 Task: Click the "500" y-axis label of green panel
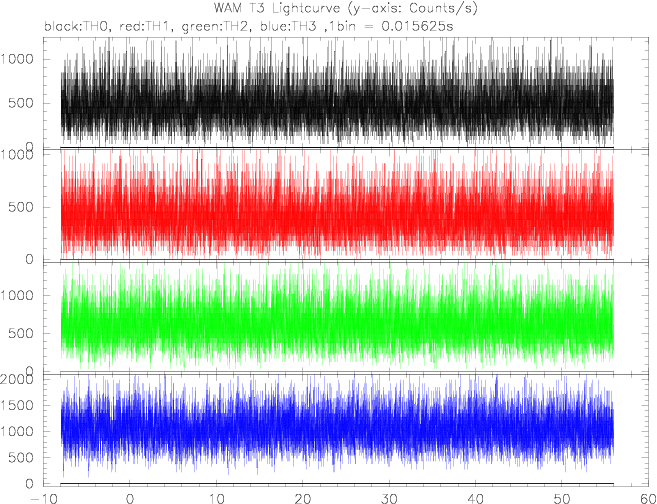point(21,333)
